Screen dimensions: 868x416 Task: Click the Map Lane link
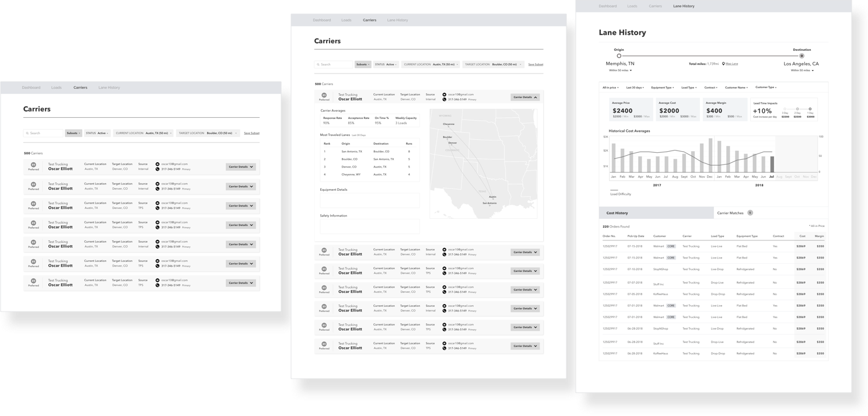(731, 64)
